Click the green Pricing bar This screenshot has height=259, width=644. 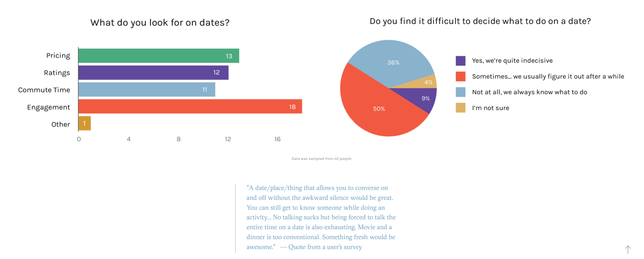pos(158,56)
